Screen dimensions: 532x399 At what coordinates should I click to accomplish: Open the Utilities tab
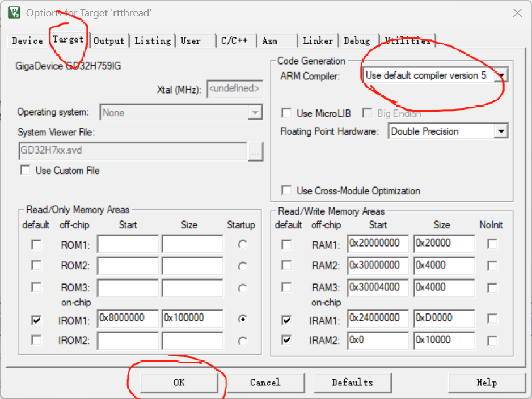click(x=409, y=40)
